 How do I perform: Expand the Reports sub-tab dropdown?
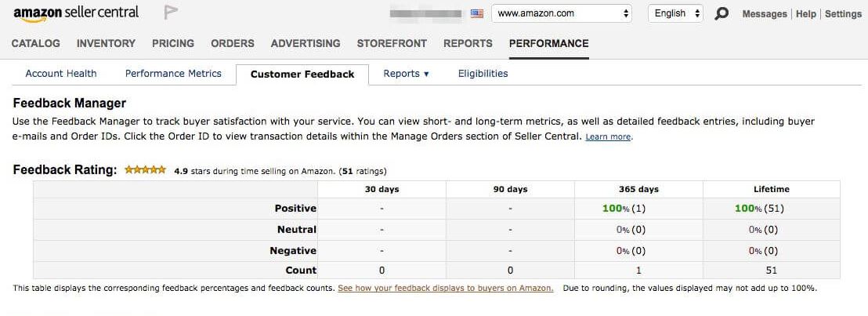click(406, 74)
